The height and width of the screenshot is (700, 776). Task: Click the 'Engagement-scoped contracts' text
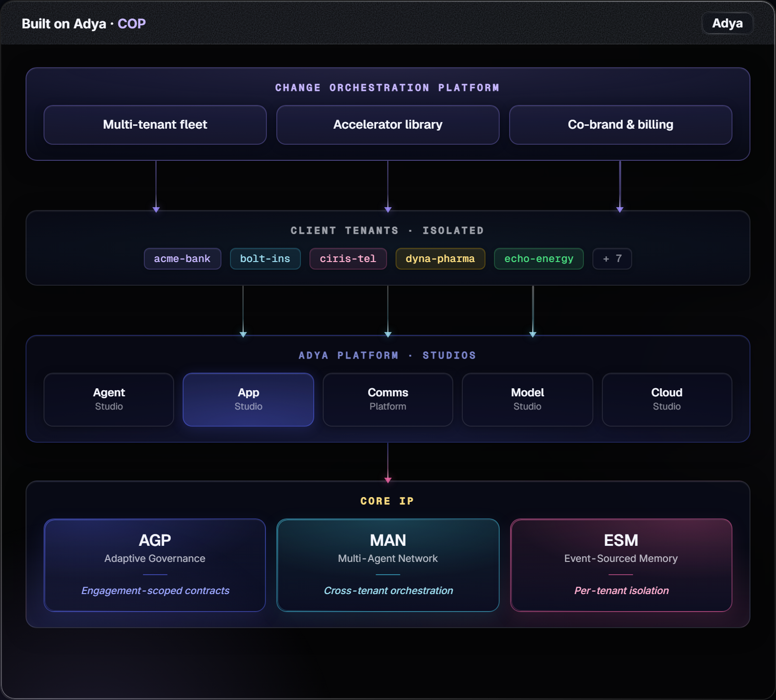click(x=155, y=591)
